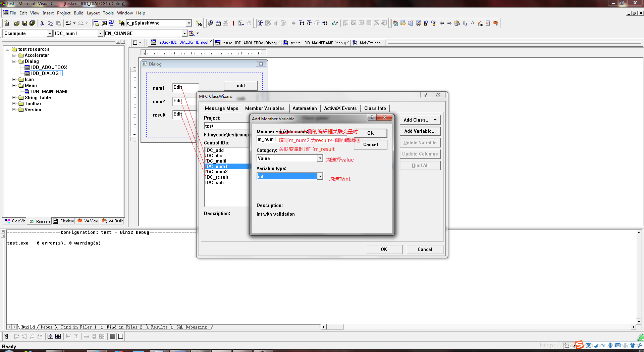Click Cancel in Add Member Variable dialog
This screenshot has width=644, height=352.
[x=370, y=144]
